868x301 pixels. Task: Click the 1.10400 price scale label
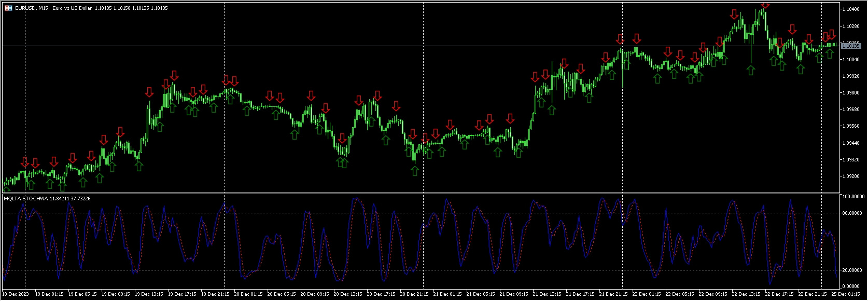click(851, 9)
